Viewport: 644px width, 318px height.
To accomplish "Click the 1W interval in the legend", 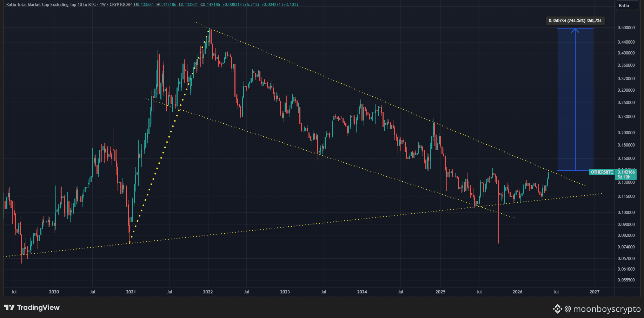I will coord(103,5).
